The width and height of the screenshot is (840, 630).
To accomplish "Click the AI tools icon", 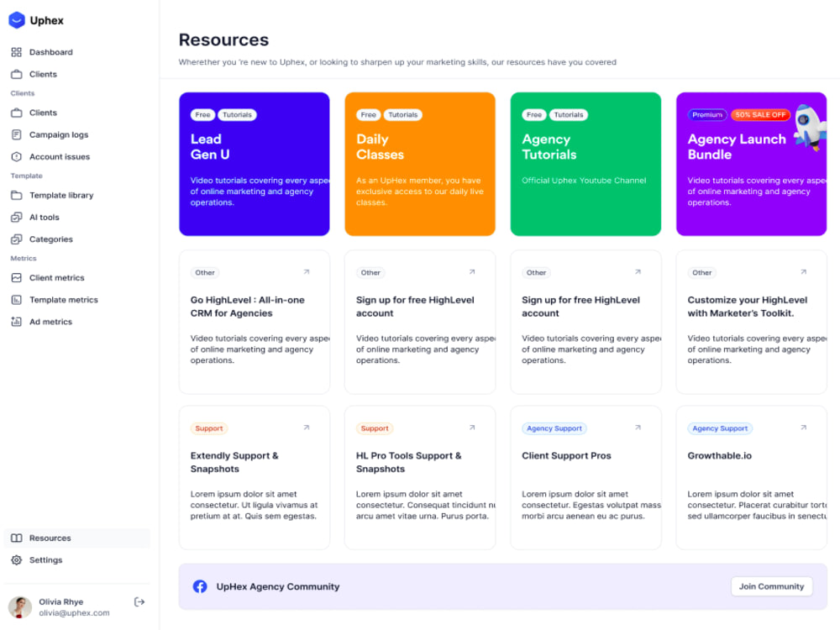I will point(17,217).
